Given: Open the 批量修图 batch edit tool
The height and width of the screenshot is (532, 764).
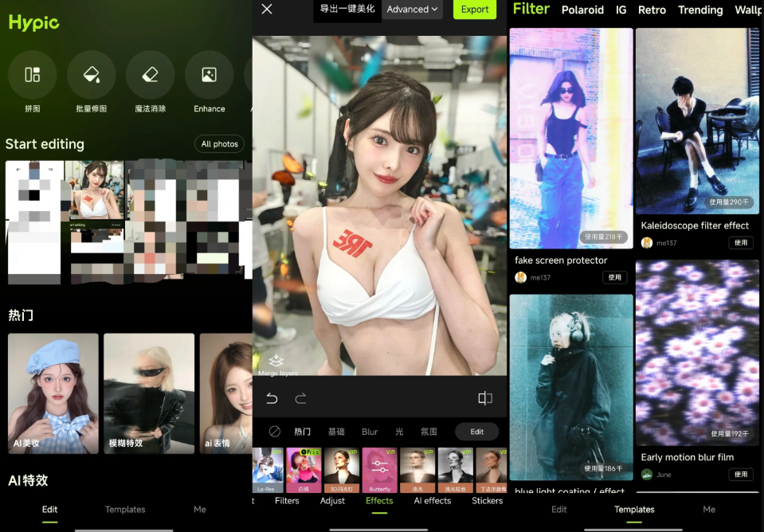Looking at the screenshot, I should [91, 76].
